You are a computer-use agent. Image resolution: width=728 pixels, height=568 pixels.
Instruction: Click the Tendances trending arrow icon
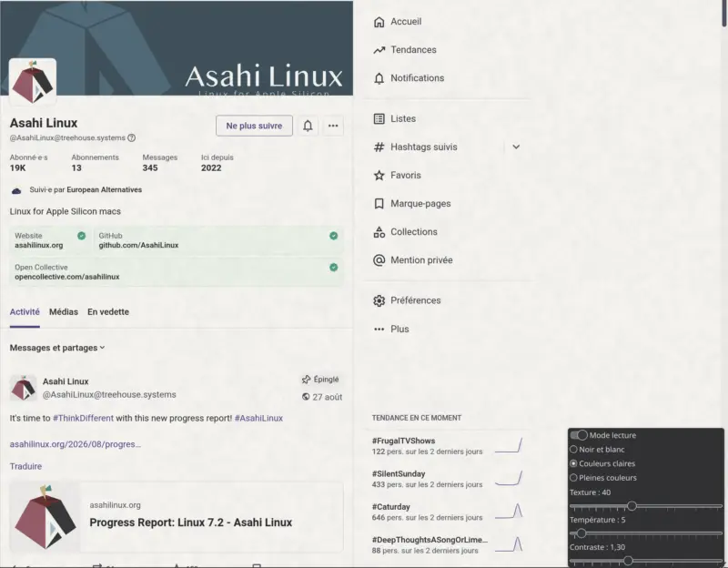pyautogui.click(x=379, y=50)
